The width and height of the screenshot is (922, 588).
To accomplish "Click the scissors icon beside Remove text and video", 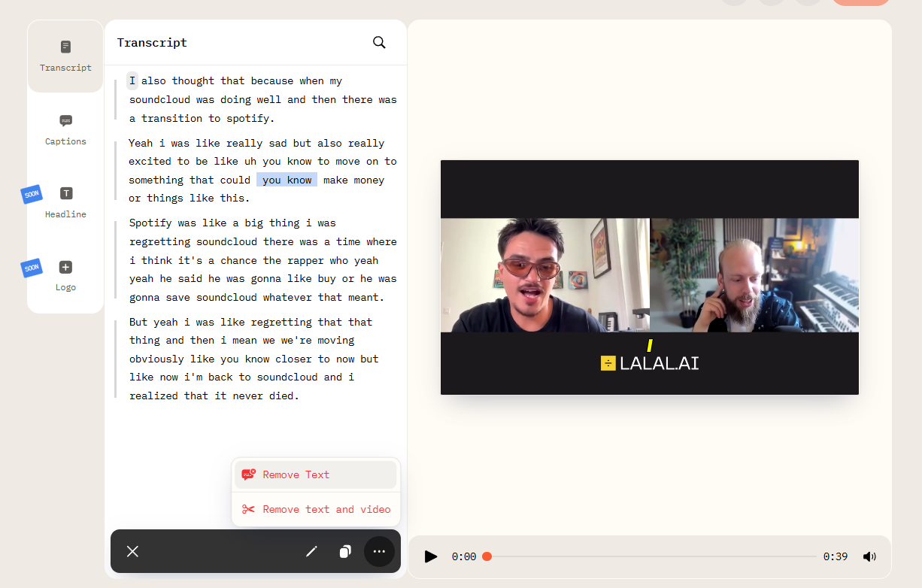I will [x=248, y=510].
